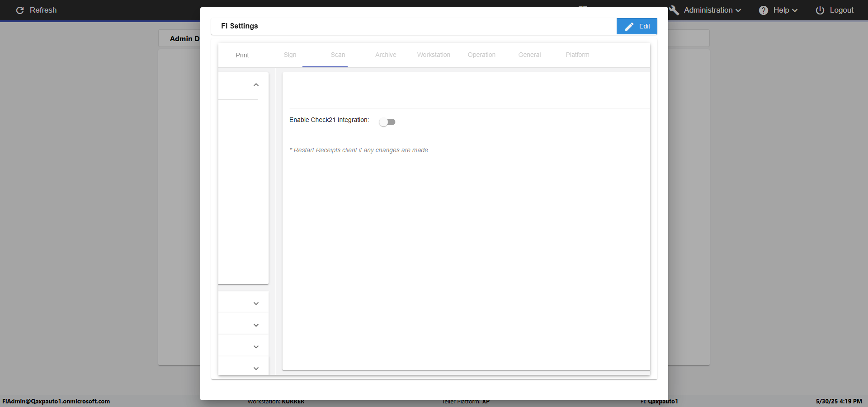868x407 pixels.
Task: Click the FI Settings dialog title
Action: (240, 26)
